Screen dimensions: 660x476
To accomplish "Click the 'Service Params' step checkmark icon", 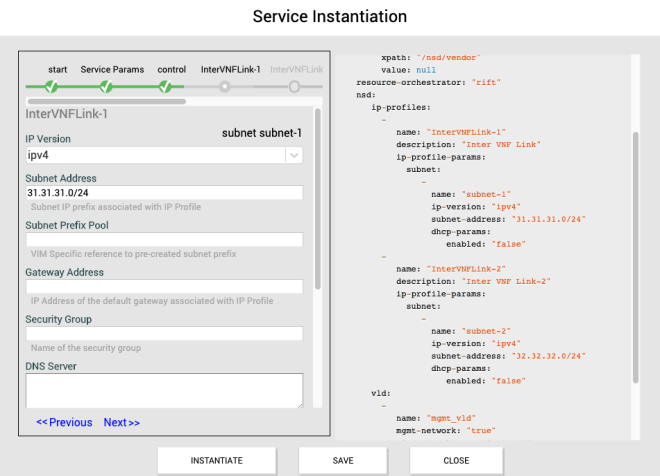I will (x=106, y=87).
